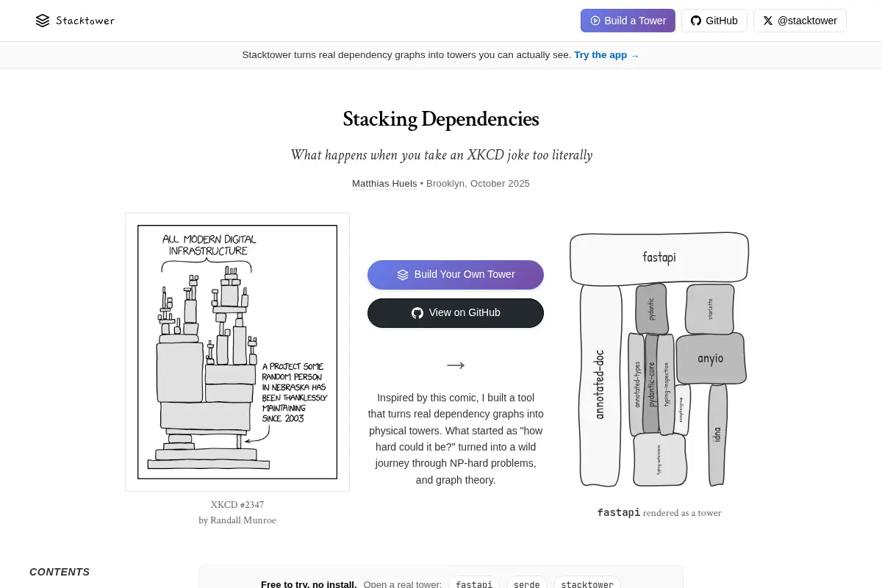Click the Stacktower logo icon in the header

[x=43, y=21]
